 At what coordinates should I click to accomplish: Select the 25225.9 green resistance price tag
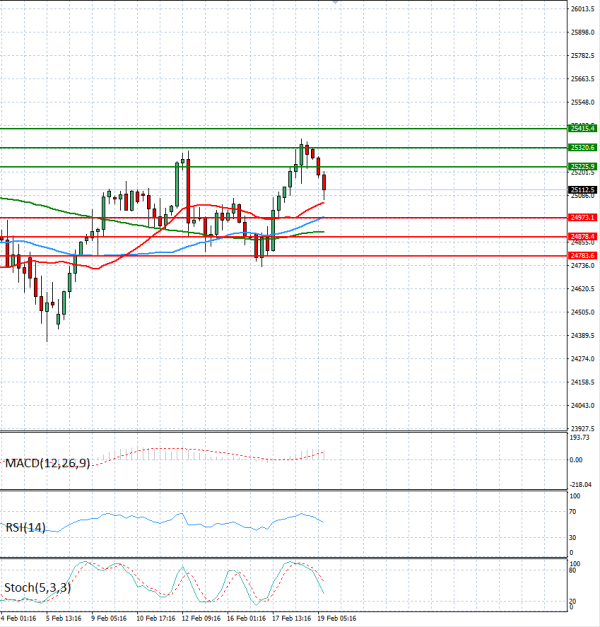click(582, 166)
